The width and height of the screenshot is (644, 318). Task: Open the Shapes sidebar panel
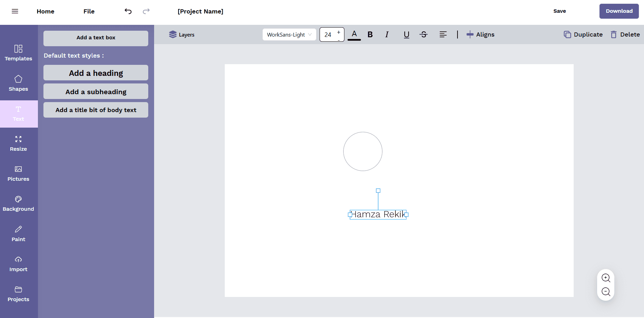coord(19,83)
